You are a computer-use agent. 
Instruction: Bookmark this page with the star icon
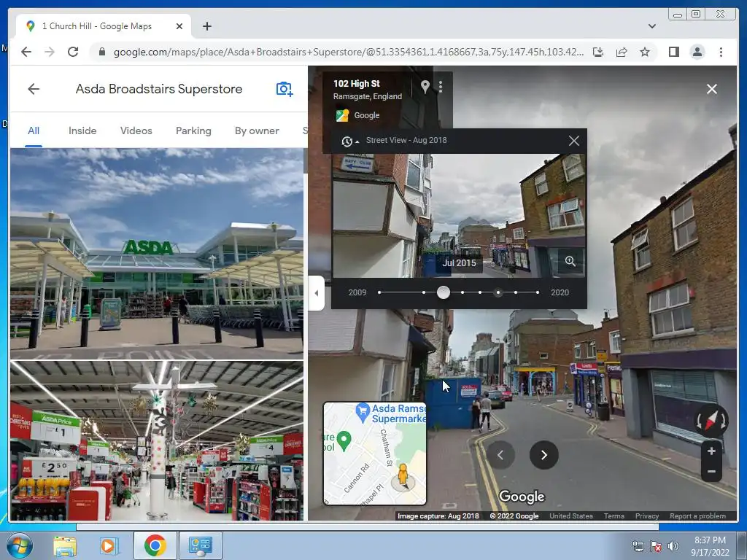[645, 52]
